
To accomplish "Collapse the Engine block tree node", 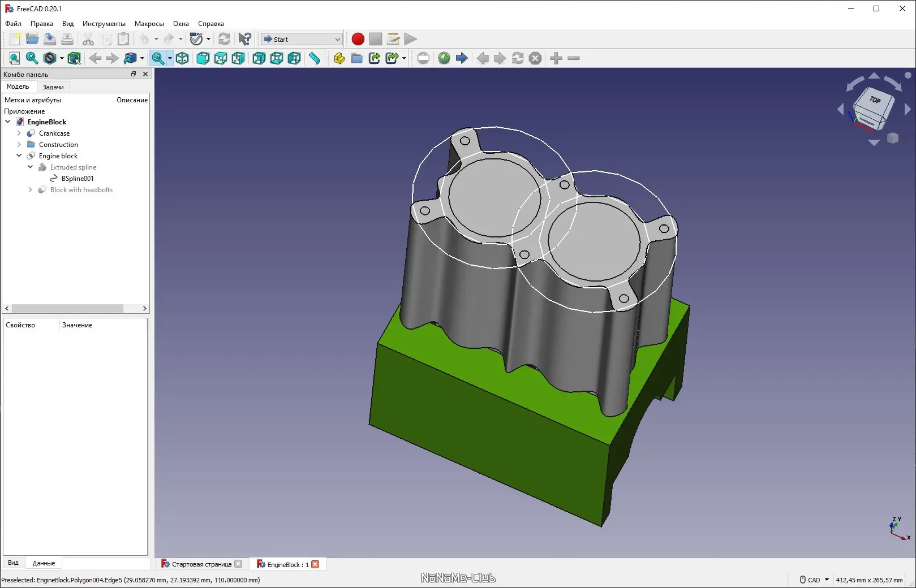I will 19,155.
